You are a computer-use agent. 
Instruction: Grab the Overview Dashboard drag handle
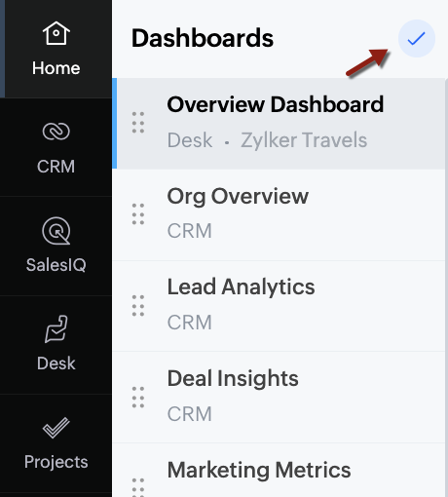[138, 123]
